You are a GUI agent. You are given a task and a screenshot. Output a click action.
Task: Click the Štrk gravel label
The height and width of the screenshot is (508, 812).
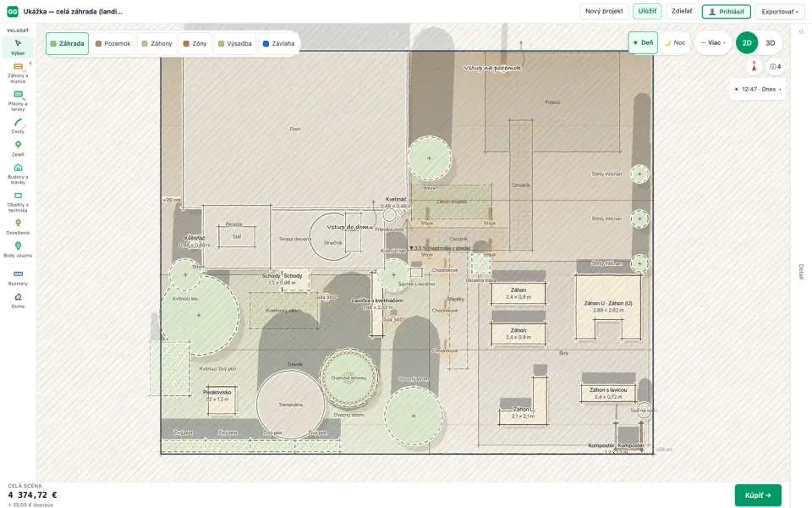point(563,353)
